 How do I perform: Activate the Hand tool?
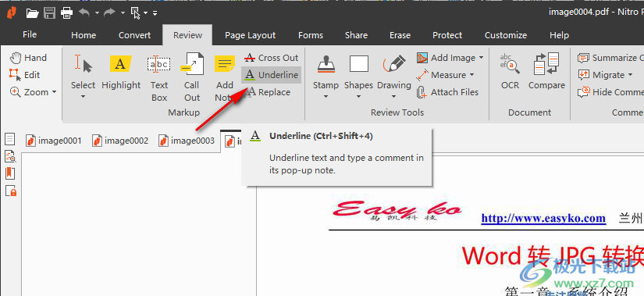28,58
